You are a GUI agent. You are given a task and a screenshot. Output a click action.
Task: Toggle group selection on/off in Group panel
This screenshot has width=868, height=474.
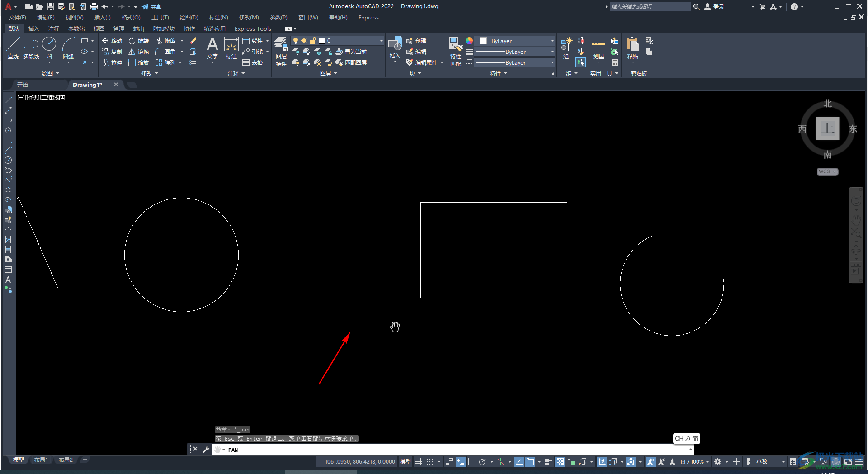(580, 62)
